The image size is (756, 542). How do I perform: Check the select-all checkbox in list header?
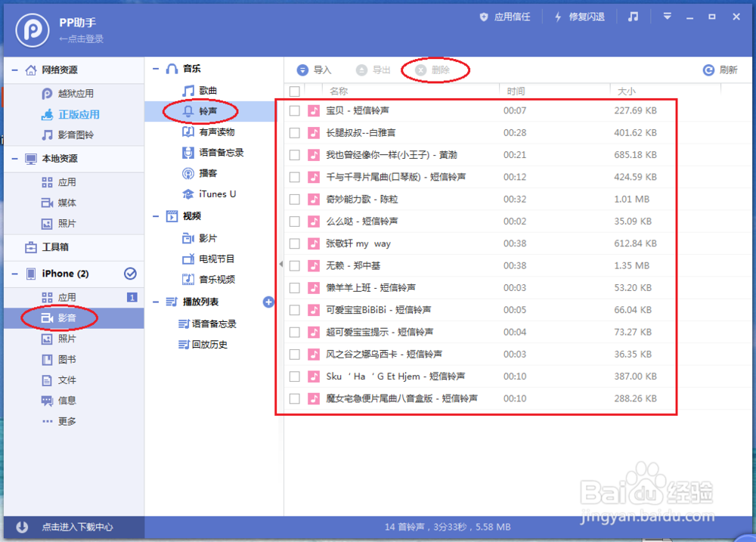(x=294, y=90)
